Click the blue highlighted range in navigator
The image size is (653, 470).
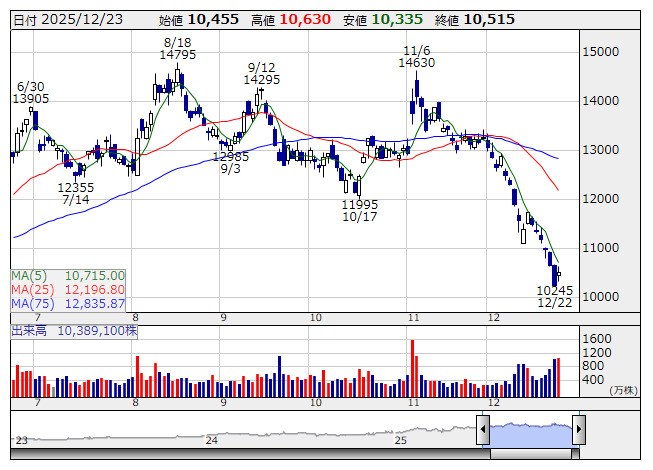click(530, 431)
